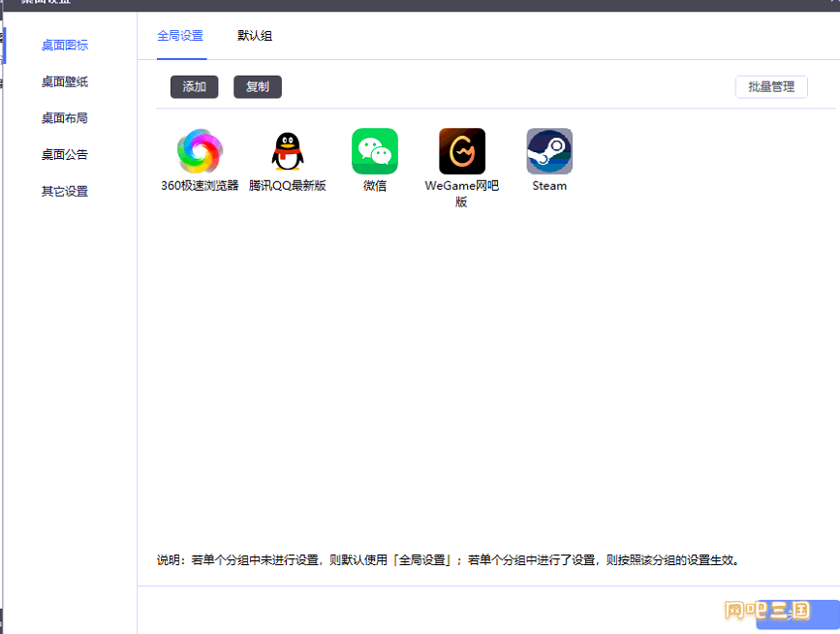840x634 pixels.
Task: Select the Steam icon
Action: [549, 151]
